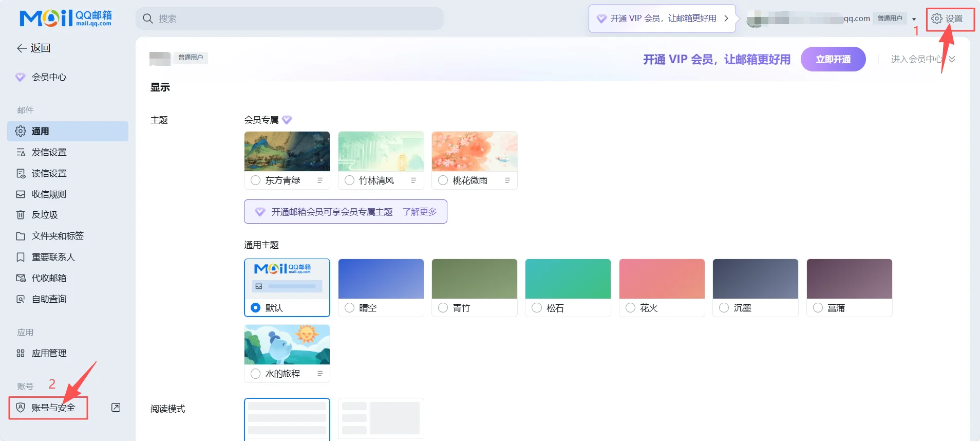Select the 水的旅程 theme radio button
This screenshot has height=441, width=980.
click(x=255, y=374)
